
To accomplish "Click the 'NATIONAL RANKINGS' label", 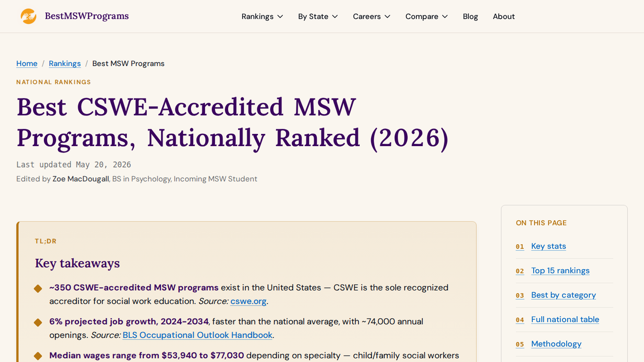I will 54,82.
